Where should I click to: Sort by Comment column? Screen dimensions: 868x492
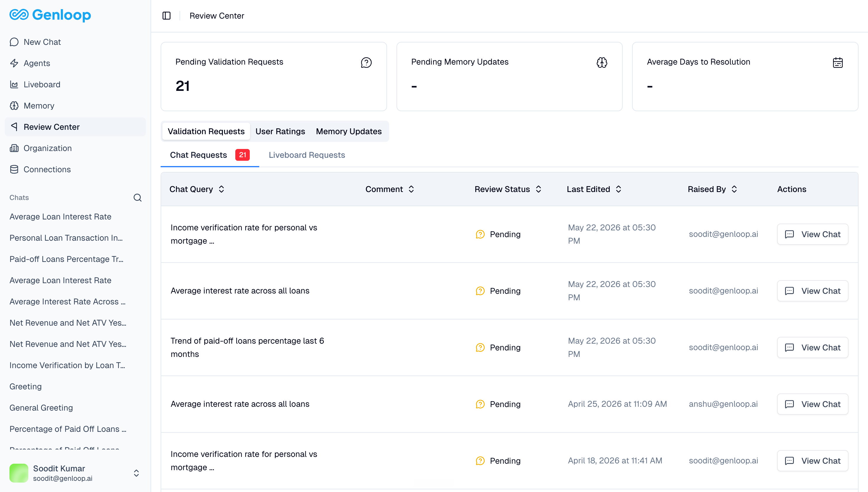pos(390,189)
